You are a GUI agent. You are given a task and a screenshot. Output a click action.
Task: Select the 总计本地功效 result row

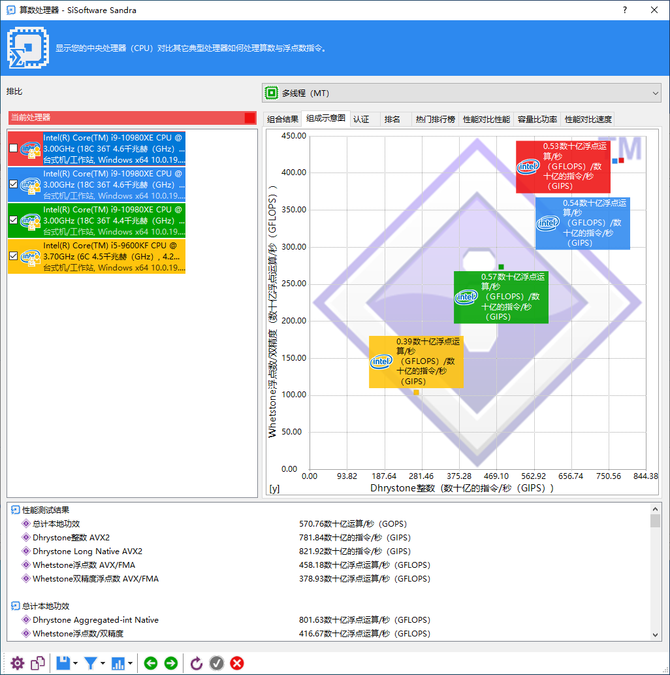[x=56, y=524]
